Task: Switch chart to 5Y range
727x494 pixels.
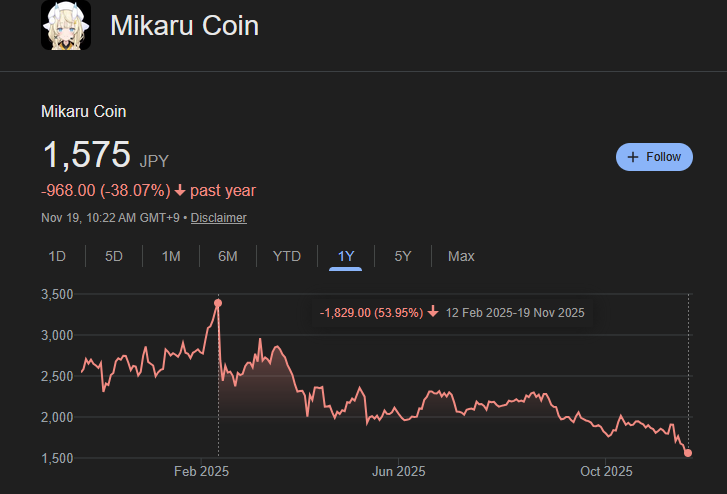Action: click(403, 256)
